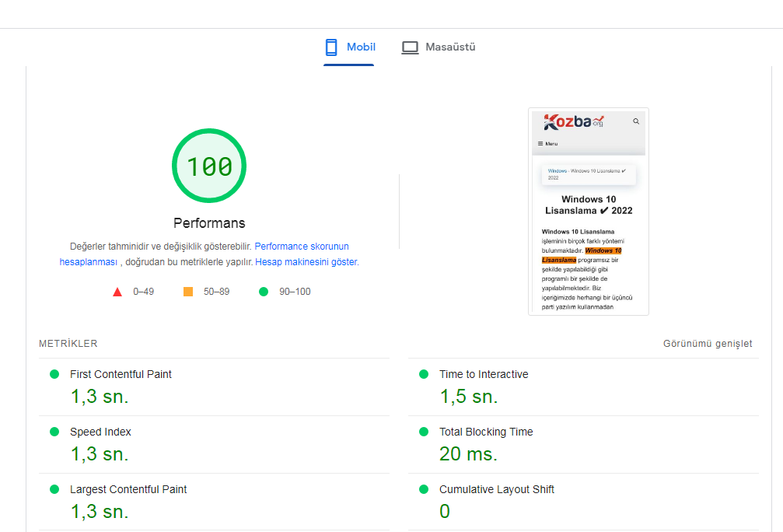Click the green dot beside Total Blocking Time

point(424,432)
